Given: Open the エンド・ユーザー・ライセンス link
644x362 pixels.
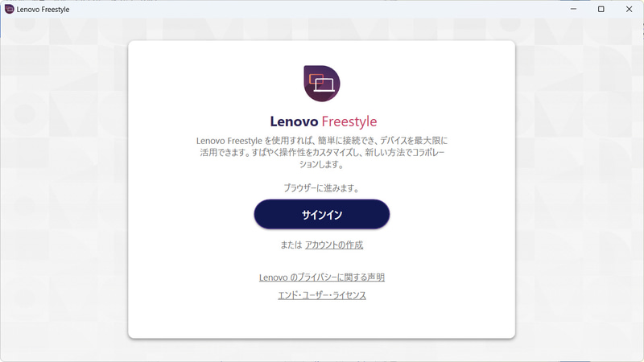Looking at the screenshot, I should pos(321,295).
